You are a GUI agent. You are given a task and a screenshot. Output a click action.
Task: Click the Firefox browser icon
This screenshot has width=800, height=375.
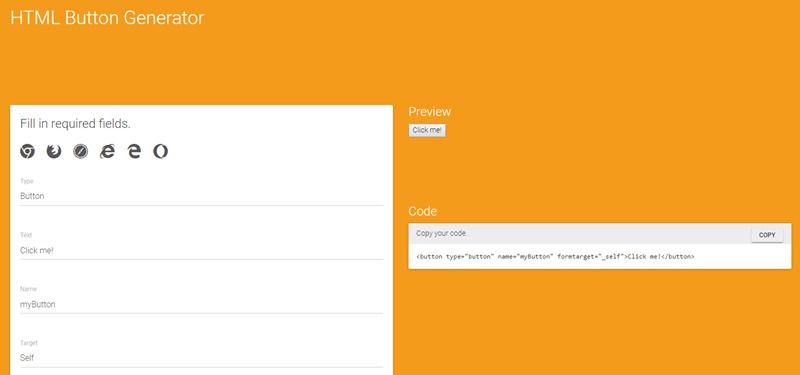(54, 152)
